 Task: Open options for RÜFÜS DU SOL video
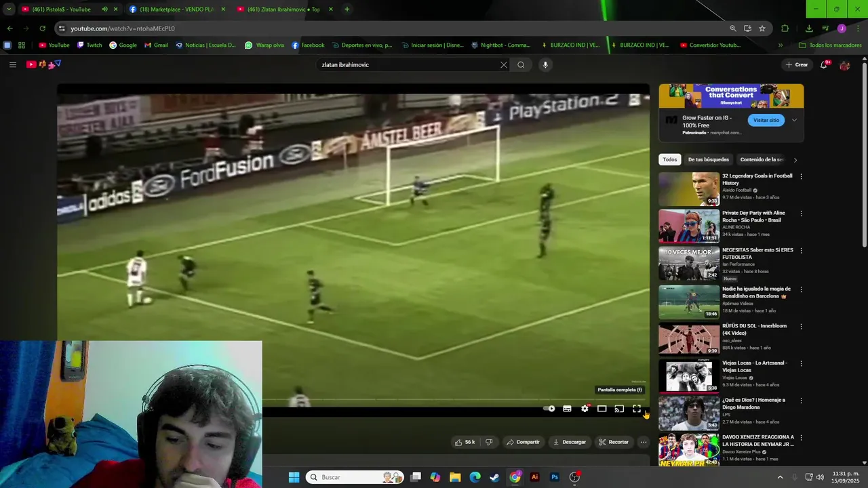pyautogui.click(x=801, y=326)
